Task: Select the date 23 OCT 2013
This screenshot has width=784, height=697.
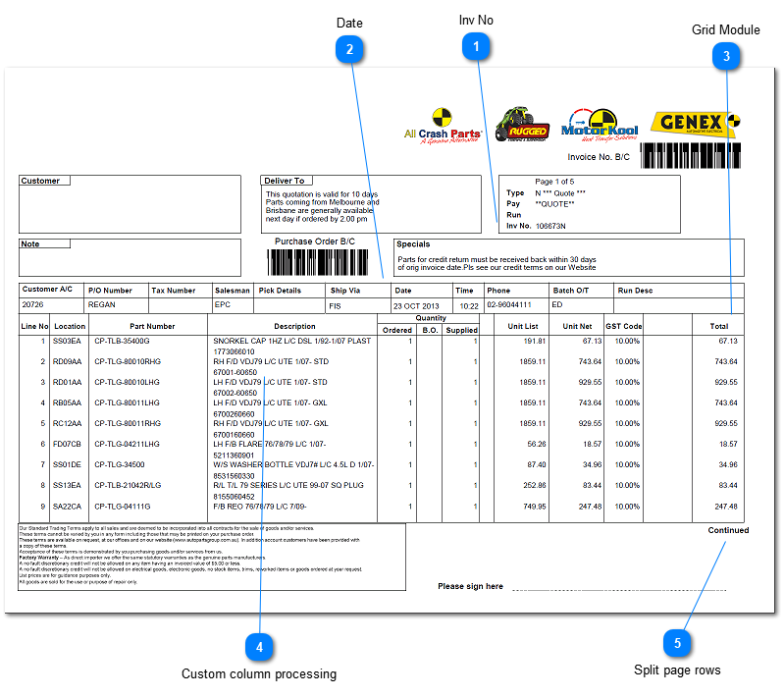Action: coord(416,306)
